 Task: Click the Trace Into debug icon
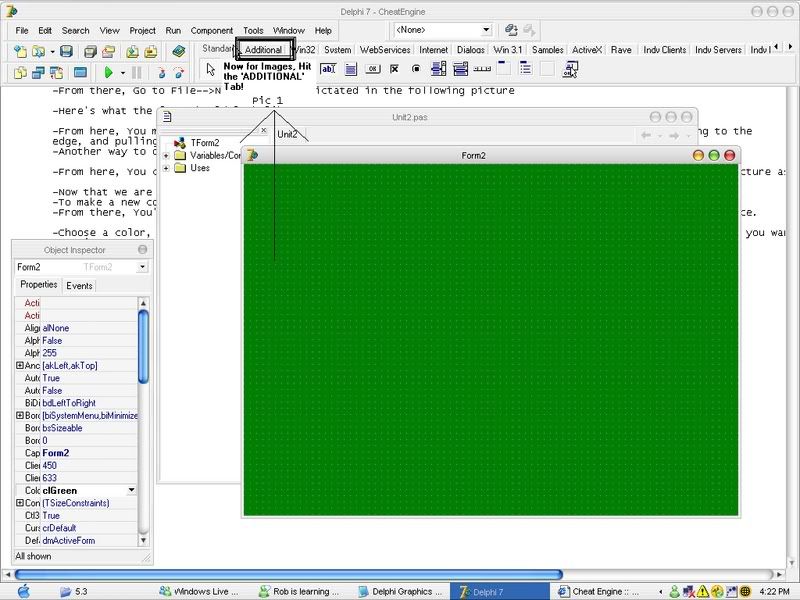(x=162, y=72)
